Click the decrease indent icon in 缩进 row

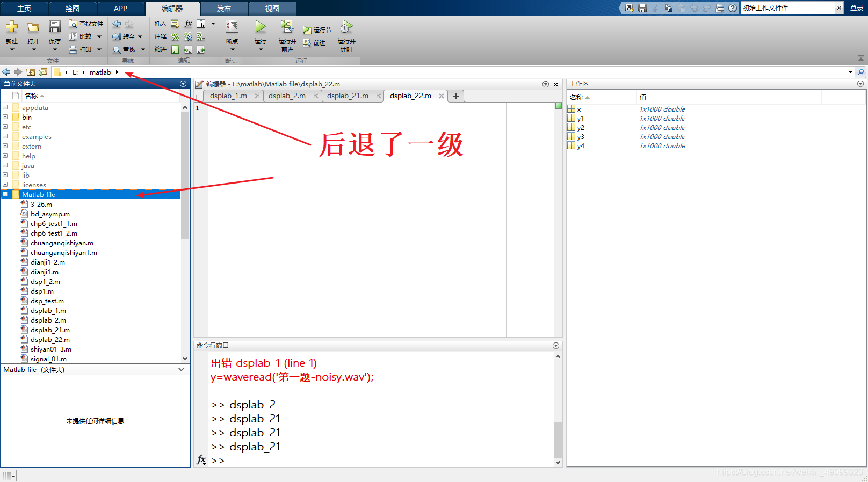201,49
